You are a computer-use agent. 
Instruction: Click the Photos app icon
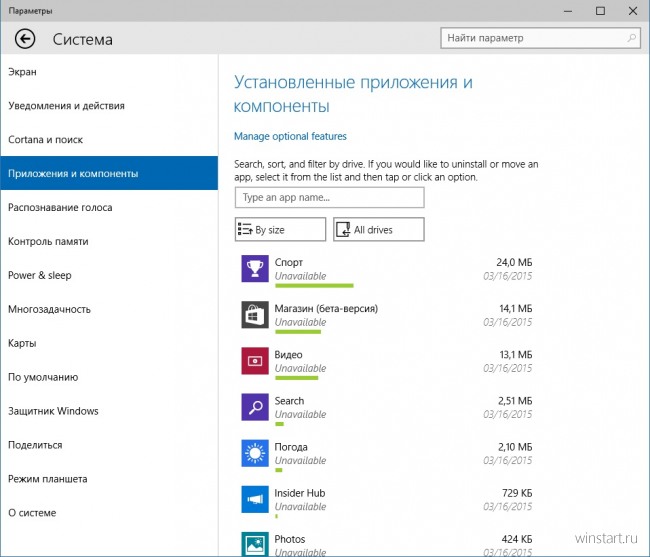(255, 544)
